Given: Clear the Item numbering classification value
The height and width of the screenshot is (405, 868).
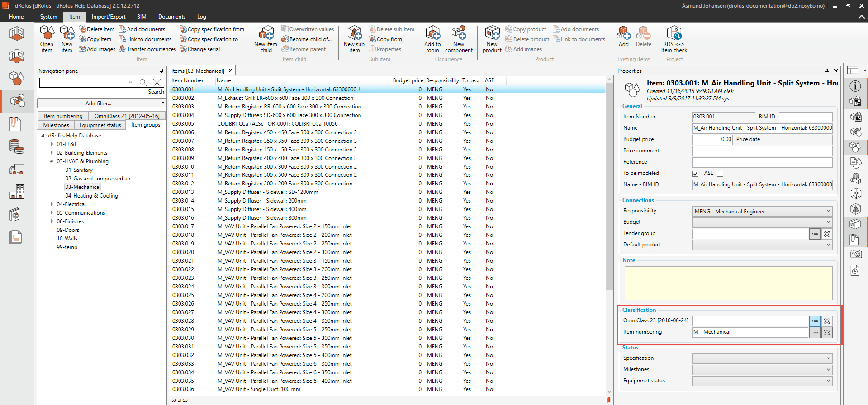Looking at the screenshot, I should tap(827, 332).
